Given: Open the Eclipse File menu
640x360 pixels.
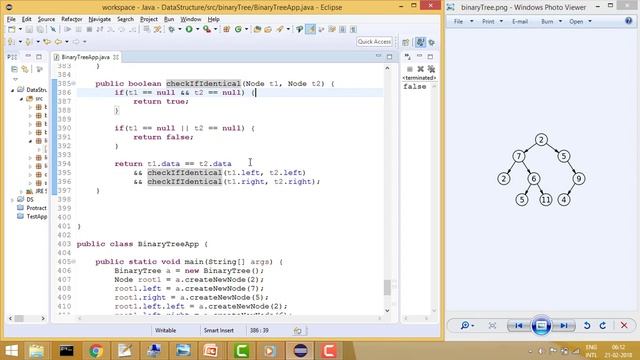Looking at the screenshot, I should coord(11,19).
